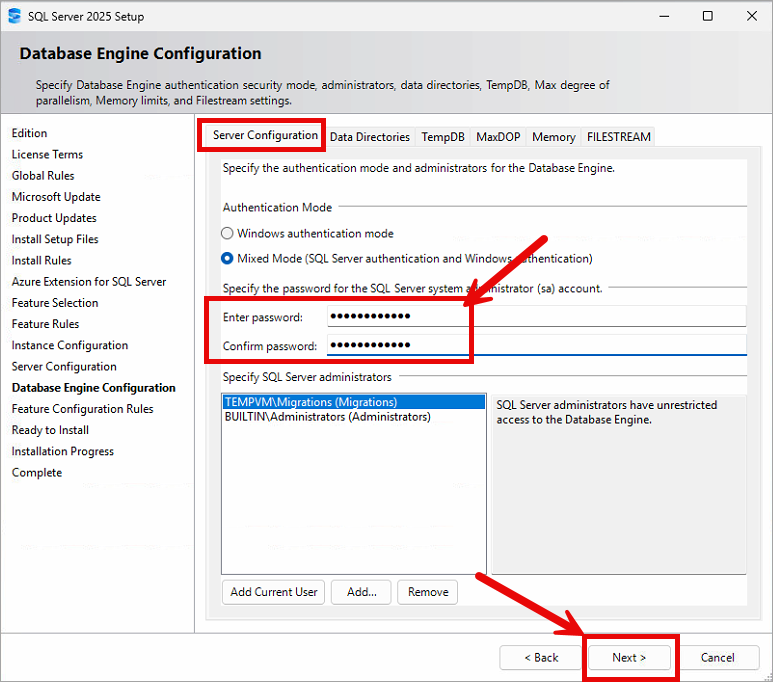Click the Add Current User button
The width and height of the screenshot is (773, 682).
(274, 592)
